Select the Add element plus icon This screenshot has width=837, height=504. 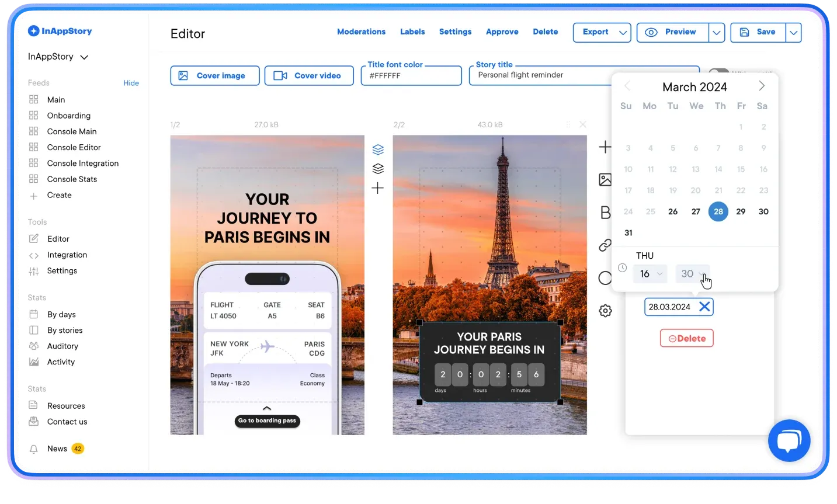coord(605,147)
